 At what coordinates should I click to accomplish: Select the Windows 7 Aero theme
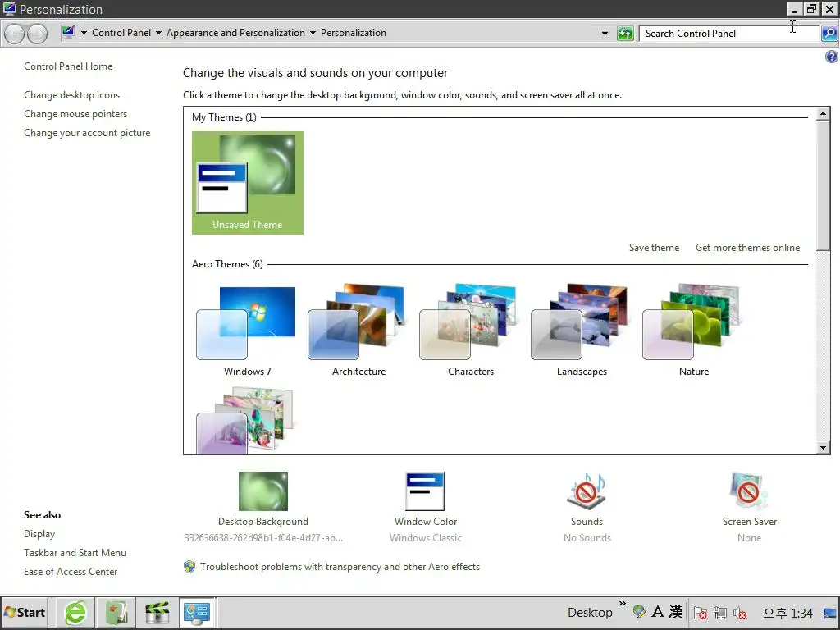point(247,331)
